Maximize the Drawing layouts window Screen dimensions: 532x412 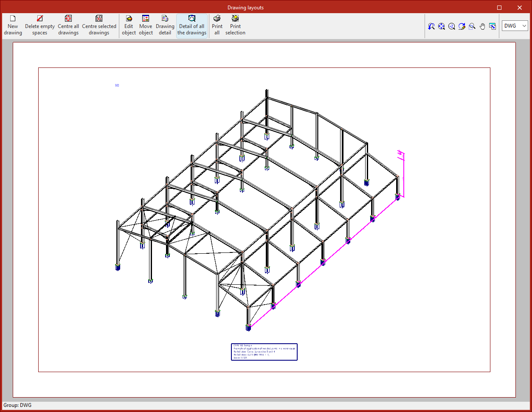[499, 8]
